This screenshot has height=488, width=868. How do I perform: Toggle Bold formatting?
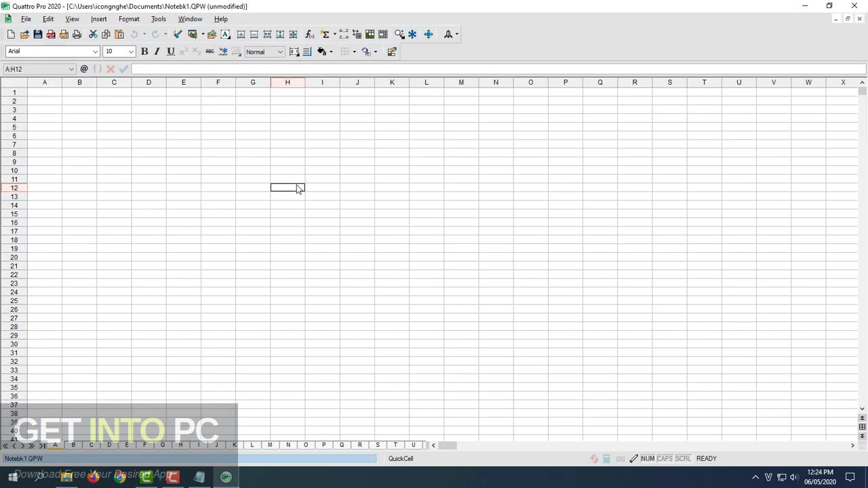(x=144, y=52)
